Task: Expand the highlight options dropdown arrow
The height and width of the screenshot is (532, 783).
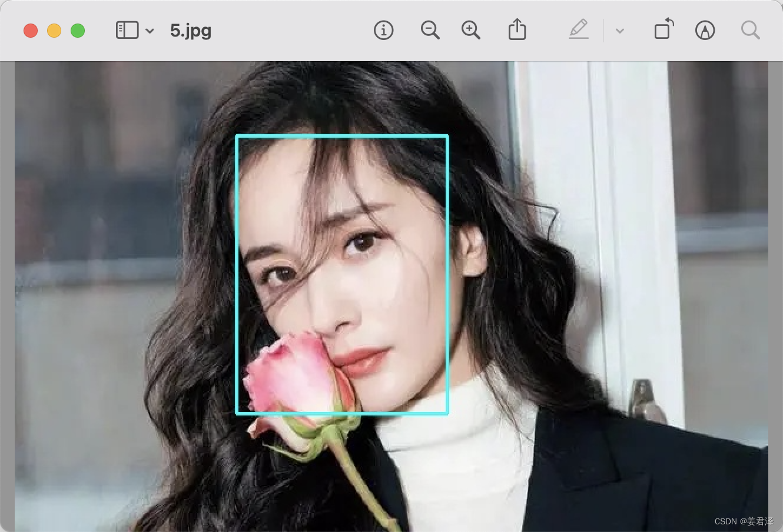Action: pos(619,31)
